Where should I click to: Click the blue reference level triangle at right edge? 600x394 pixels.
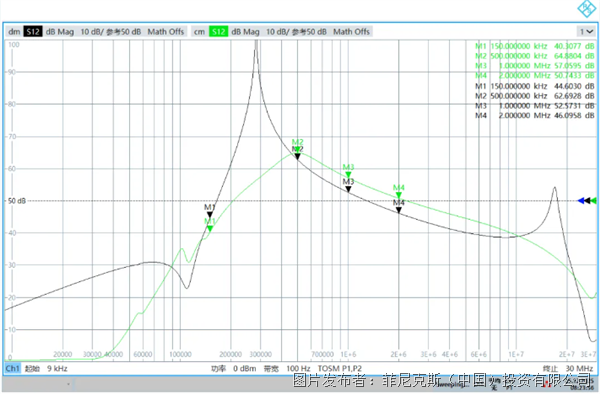[581, 201]
